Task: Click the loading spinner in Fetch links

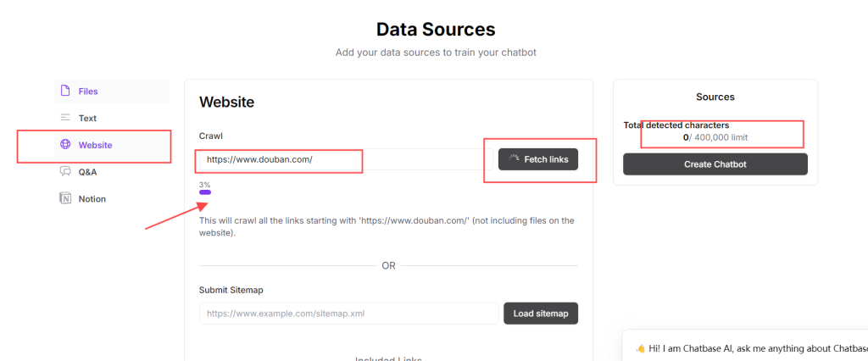Action: pyautogui.click(x=514, y=158)
